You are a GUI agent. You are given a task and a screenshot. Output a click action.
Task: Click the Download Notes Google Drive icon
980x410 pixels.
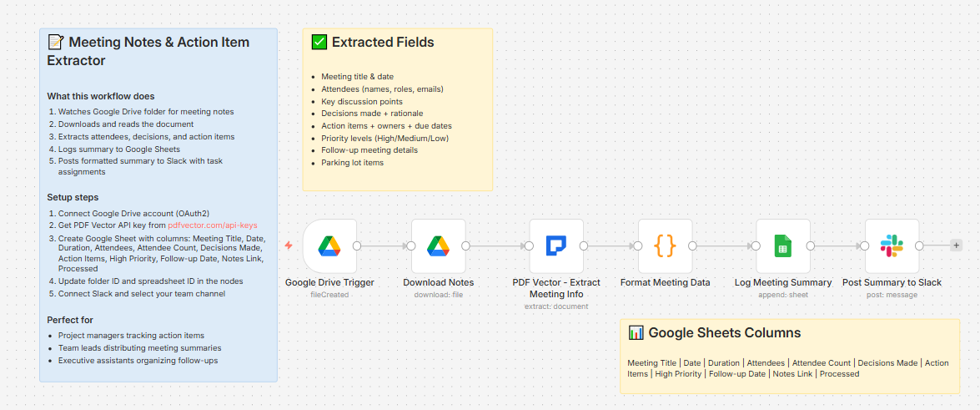click(x=439, y=246)
